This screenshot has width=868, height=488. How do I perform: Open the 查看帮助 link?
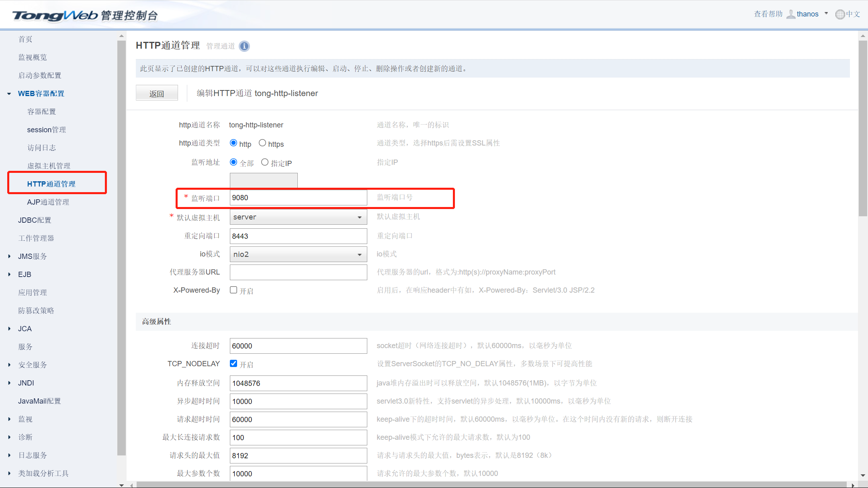(x=768, y=13)
